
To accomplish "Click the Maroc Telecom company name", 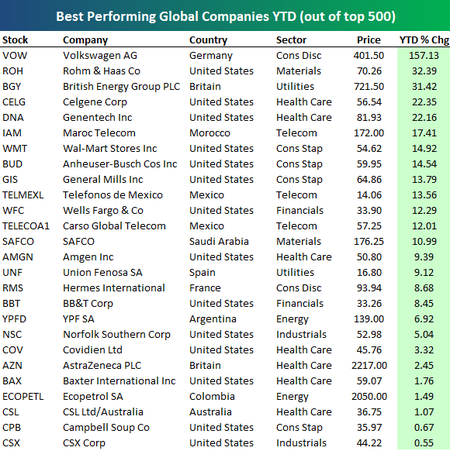I will point(99,133).
